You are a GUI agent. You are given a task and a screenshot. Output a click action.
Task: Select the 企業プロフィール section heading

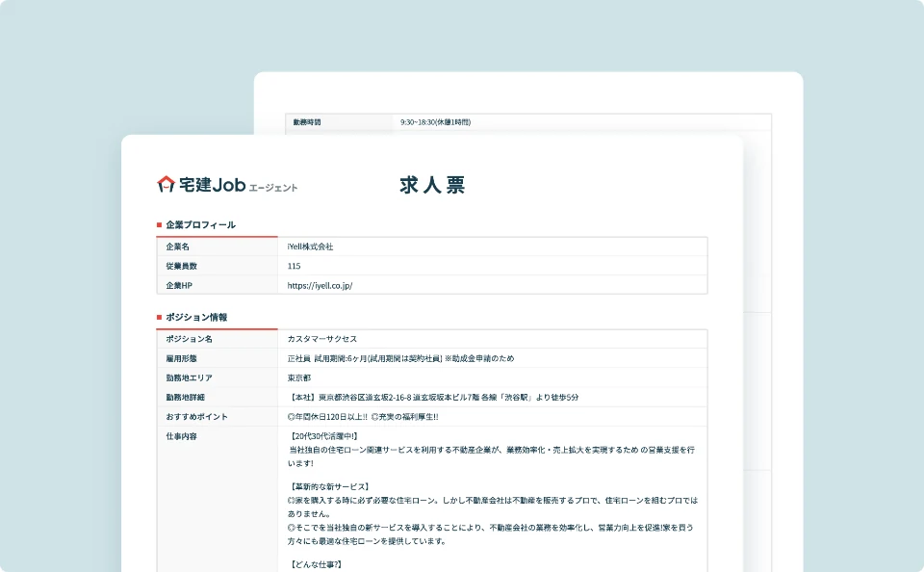point(200,224)
